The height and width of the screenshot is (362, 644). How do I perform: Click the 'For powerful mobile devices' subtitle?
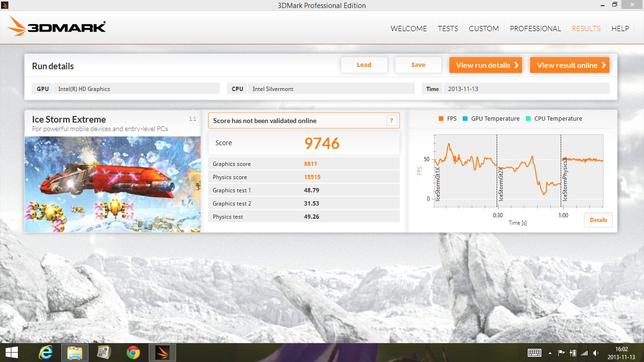(x=100, y=129)
